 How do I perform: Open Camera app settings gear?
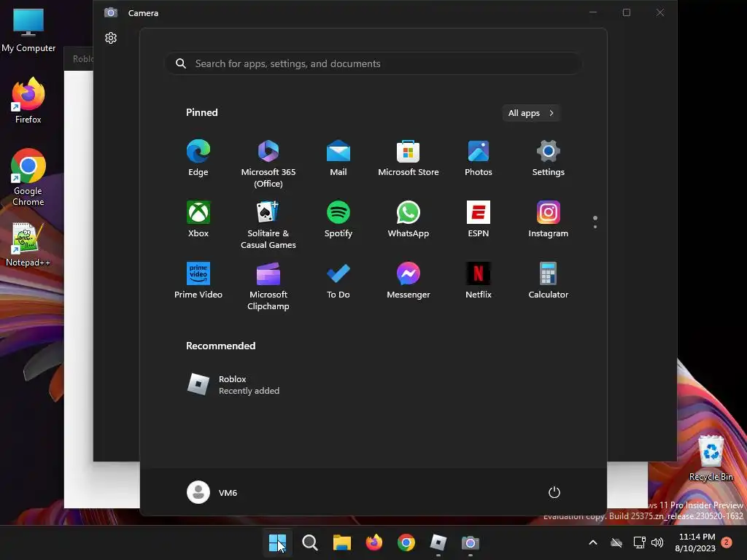pos(111,38)
